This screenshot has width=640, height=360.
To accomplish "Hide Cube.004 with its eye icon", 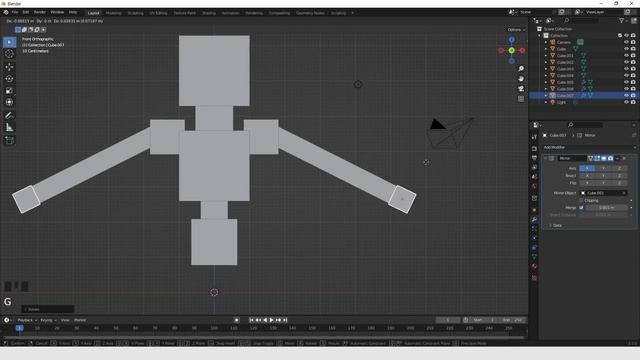I will [627, 76].
